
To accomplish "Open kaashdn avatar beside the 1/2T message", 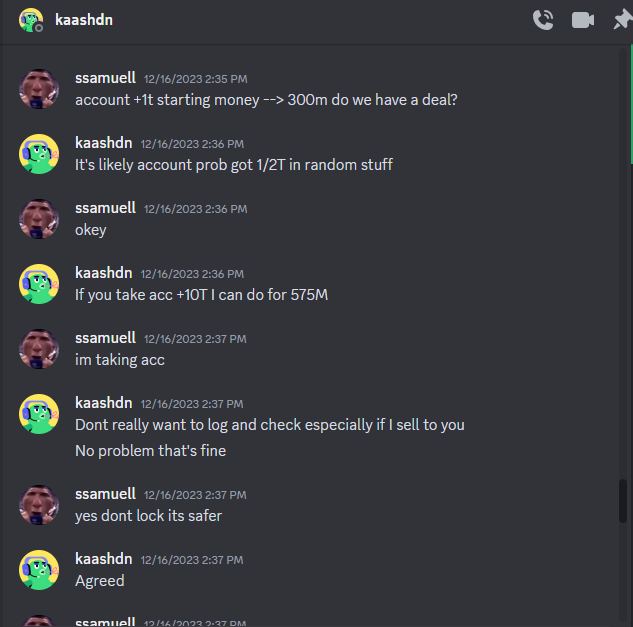I will [39, 154].
